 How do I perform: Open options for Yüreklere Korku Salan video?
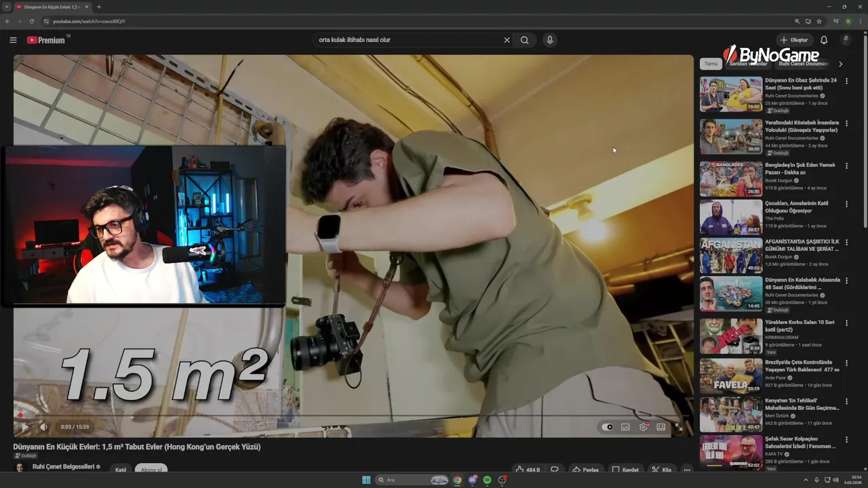coord(846,323)
